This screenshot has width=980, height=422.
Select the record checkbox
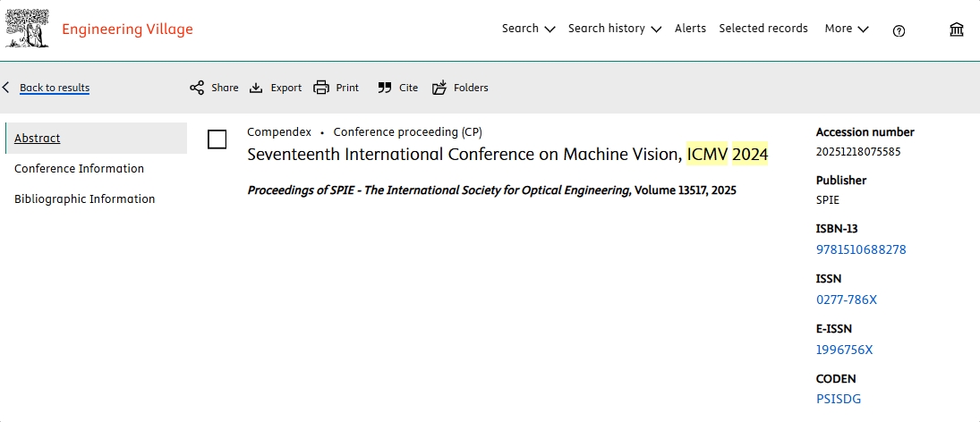[x=217, y=139]
